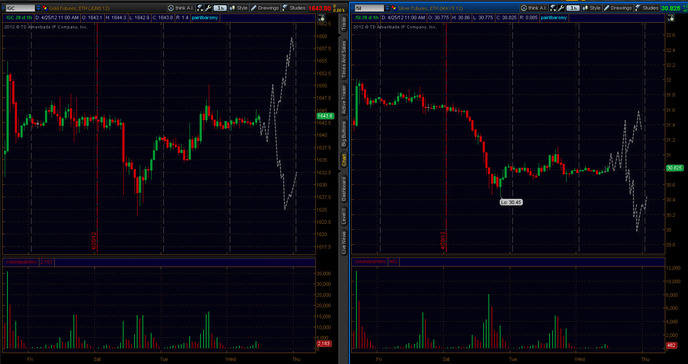688x364 pixels.
Task: Toggle the 1h timeframe button in Silver chart
Action: coord(573,8)
